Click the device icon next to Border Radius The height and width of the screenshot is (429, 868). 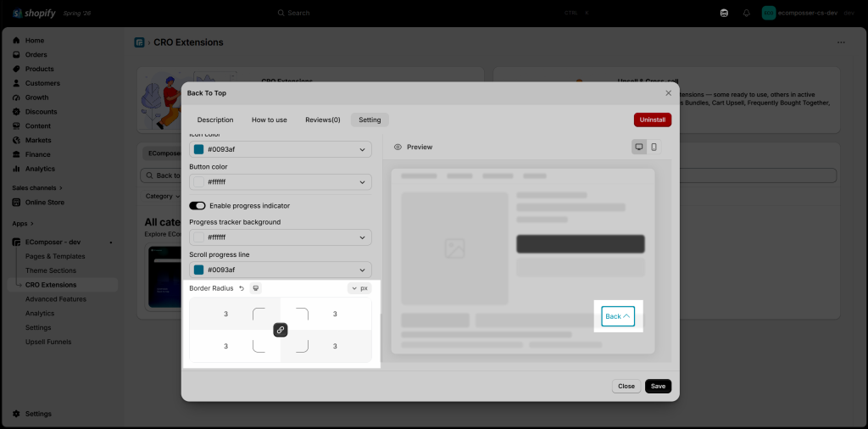tap(255, 288)
